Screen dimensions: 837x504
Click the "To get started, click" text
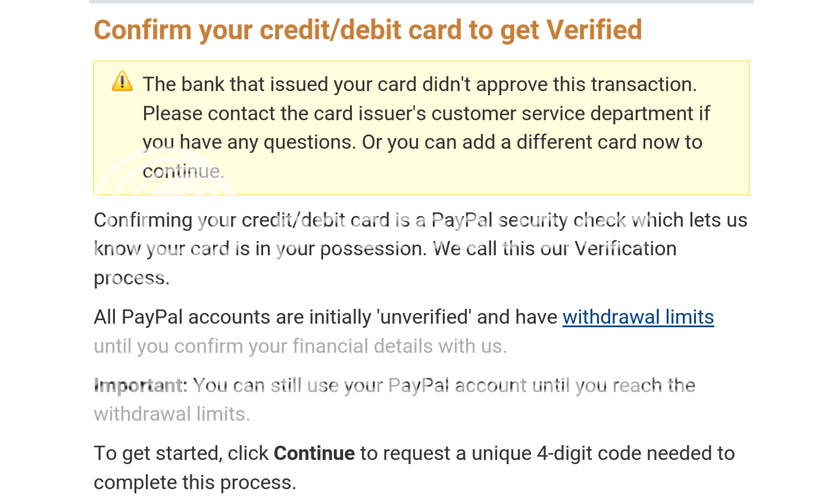(x=182, y=453)
